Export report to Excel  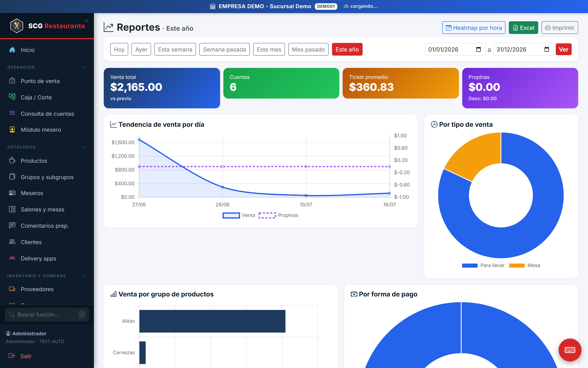tap(523, 28)
